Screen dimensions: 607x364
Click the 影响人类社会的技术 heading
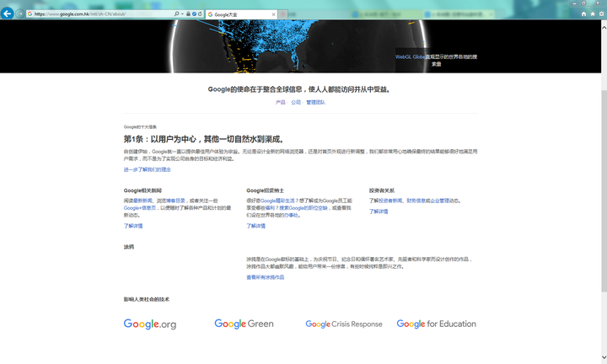147,299
